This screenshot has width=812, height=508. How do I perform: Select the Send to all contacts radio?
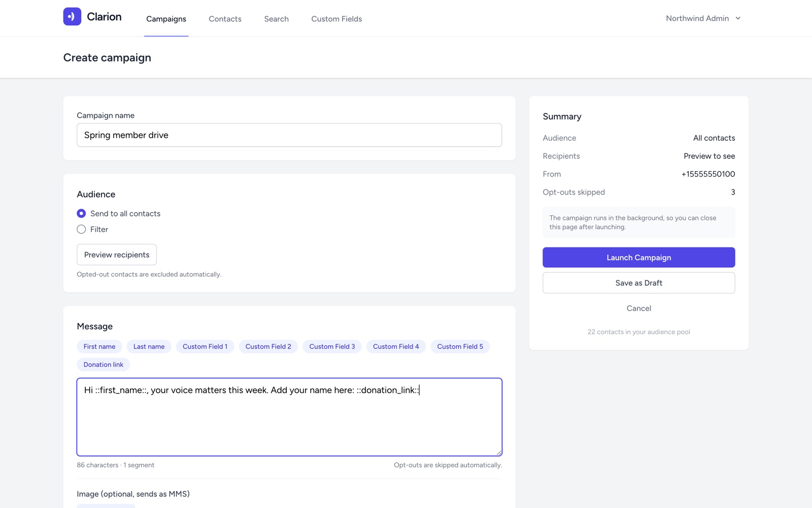click(x=81, y=213)
